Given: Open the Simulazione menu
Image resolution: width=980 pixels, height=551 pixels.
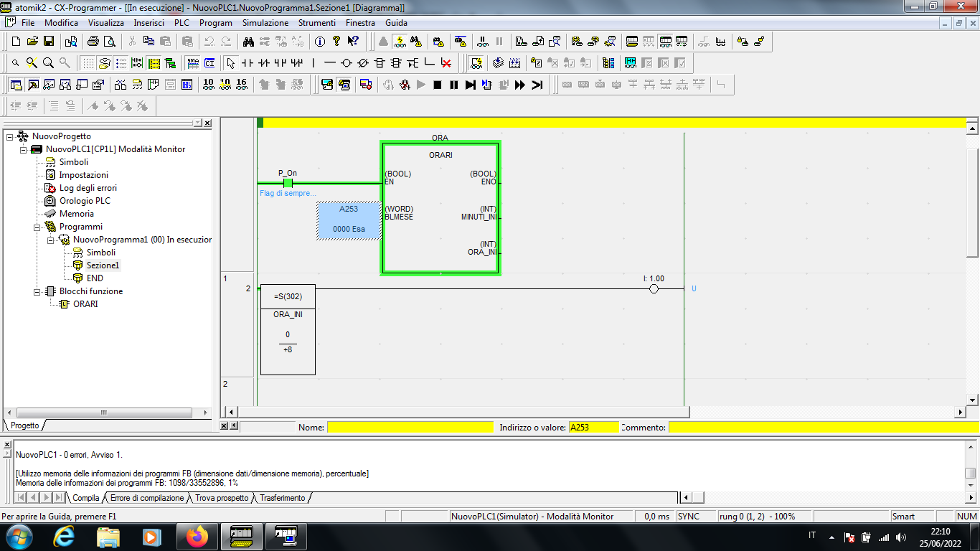Looking at the screenshot, I should click(265, 23).
